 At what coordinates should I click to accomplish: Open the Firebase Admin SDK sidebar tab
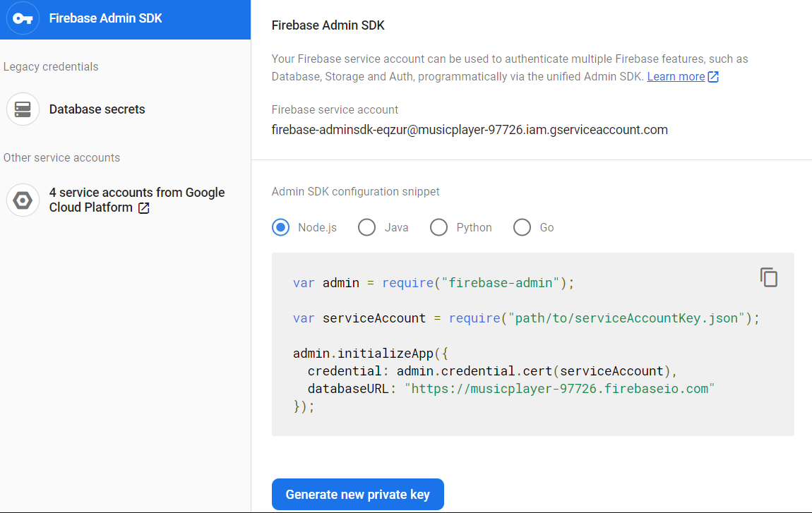(125, 19)
